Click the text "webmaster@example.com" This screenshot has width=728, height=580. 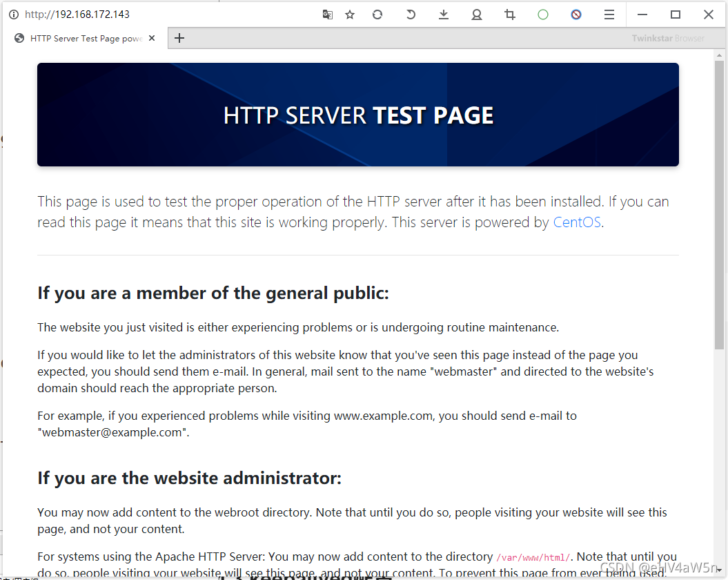pyautogui.click(x=112, y=432)
